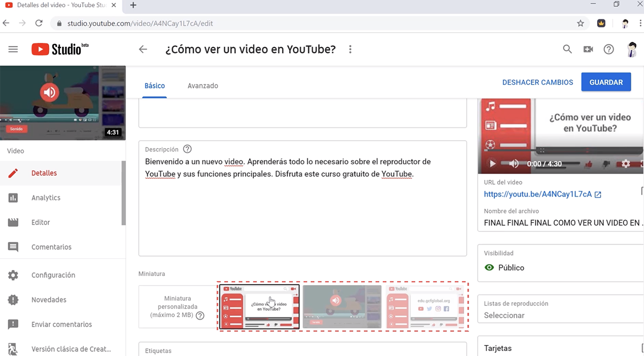Click the Enviar comentarios feedback icon

click(x=13, y=324)
